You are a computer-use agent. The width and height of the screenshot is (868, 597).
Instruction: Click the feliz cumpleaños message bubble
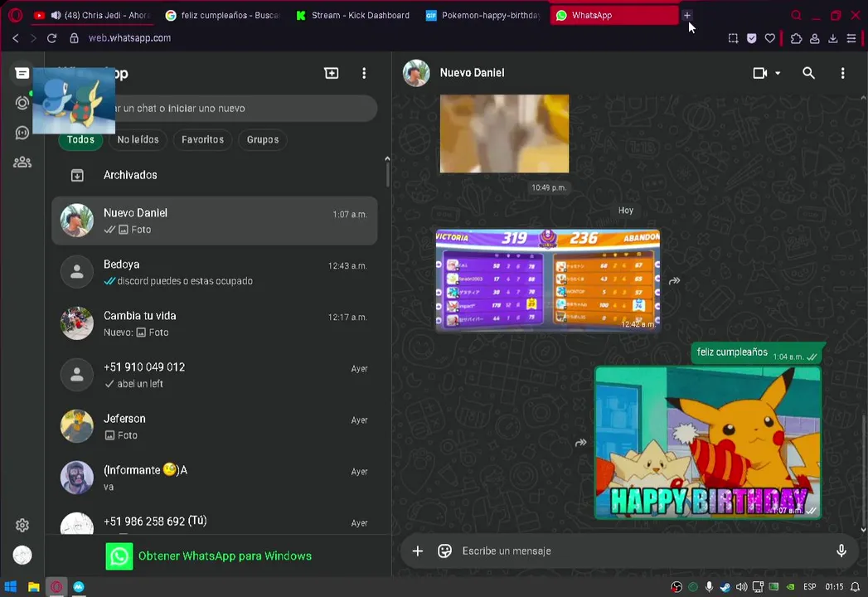pos(756,352)
